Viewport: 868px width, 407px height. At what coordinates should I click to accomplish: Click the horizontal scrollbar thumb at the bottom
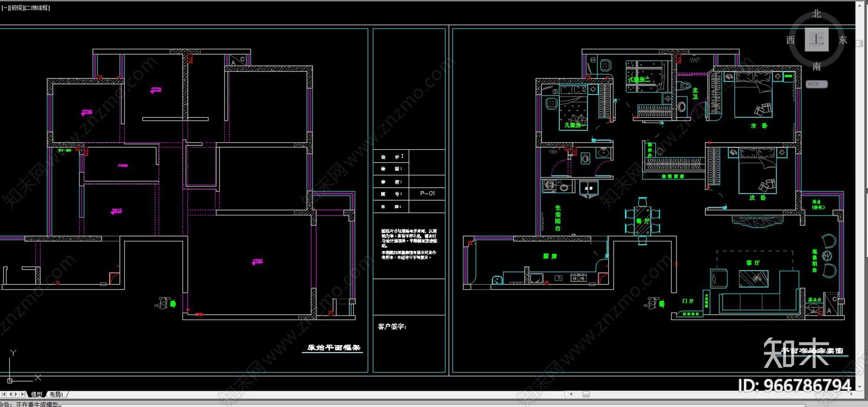(x=586, y=394)
